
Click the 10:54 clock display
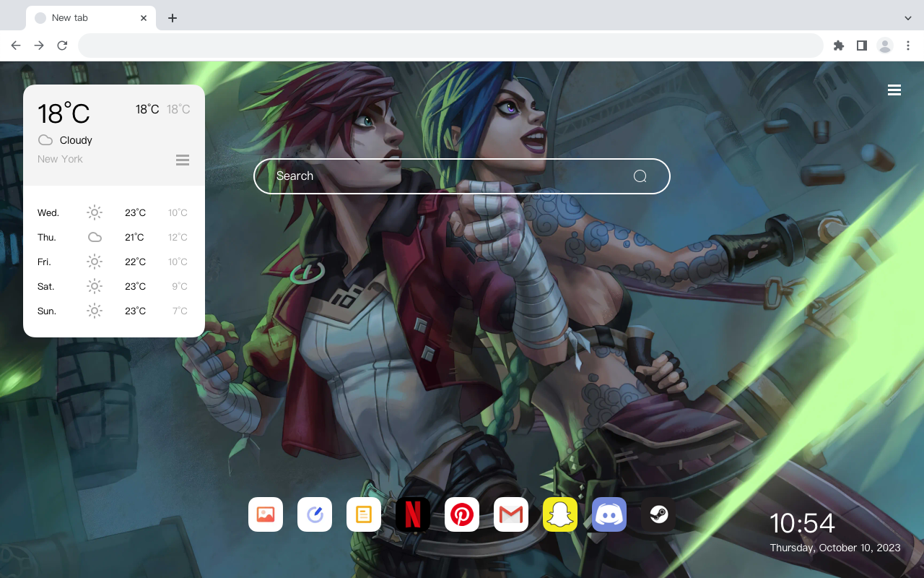(802, 523)
